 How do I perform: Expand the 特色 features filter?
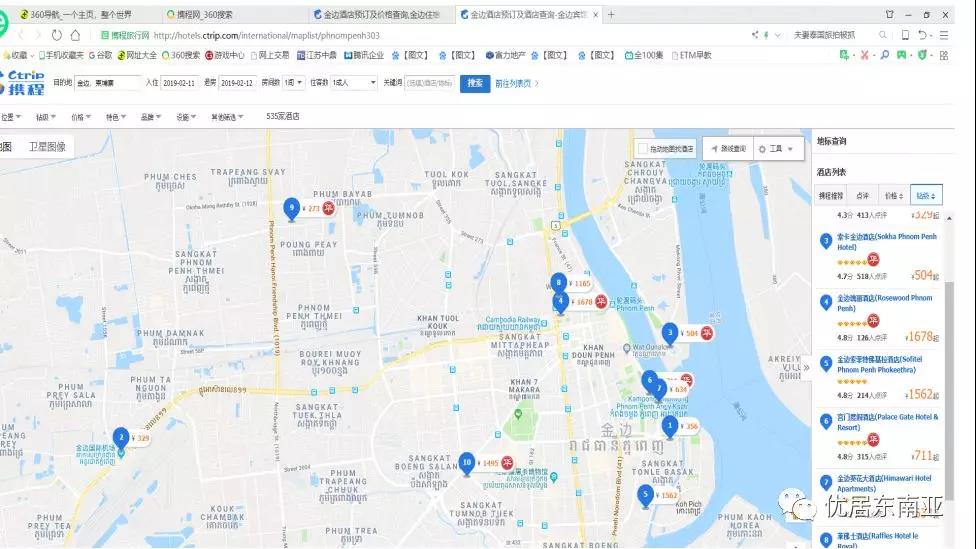tap(115, 116)
